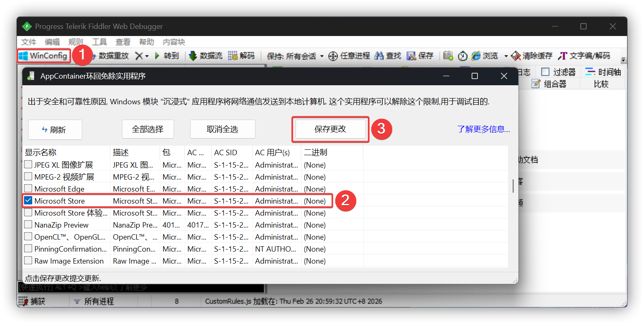
Task: Check the Microsoft Edge checkbox
Action: point(28,189)
